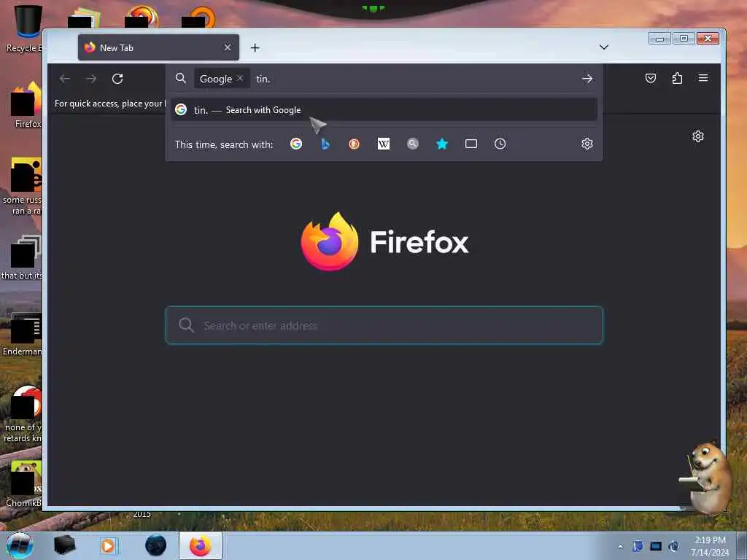Go forward one page
The height and width of the screenshot is (560, 747).
point(91,79)
